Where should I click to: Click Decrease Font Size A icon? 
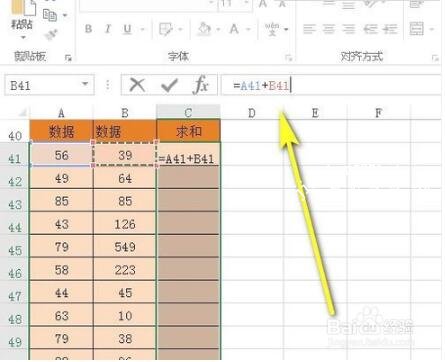coord(282,4)
